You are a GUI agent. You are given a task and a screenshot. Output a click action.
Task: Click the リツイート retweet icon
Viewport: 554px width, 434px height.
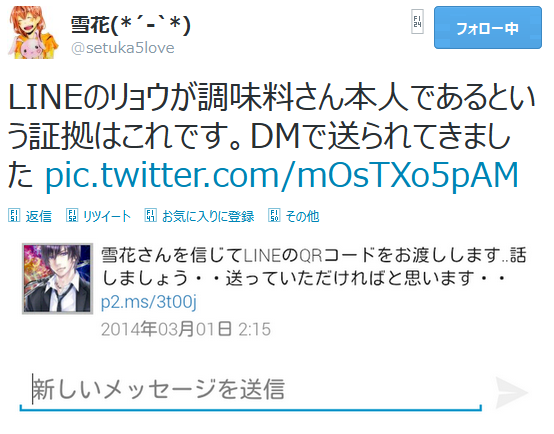pos(72,215)
